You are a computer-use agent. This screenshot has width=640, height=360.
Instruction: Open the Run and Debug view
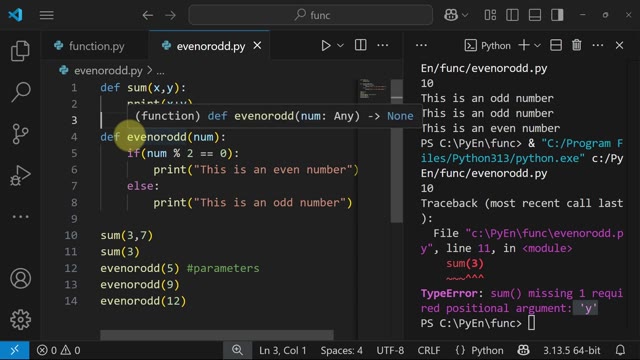pyautogui.click(x=20, y=176)
